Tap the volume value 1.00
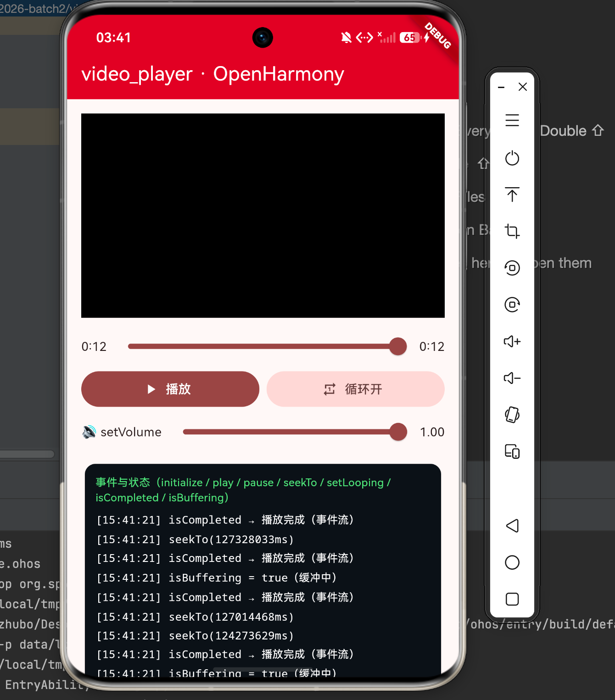Screen dimensions: 615x700 pos(432,432)
